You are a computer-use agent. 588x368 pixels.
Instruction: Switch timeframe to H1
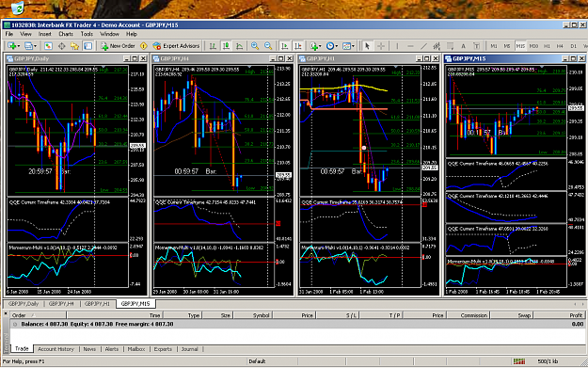coord(547,46)
